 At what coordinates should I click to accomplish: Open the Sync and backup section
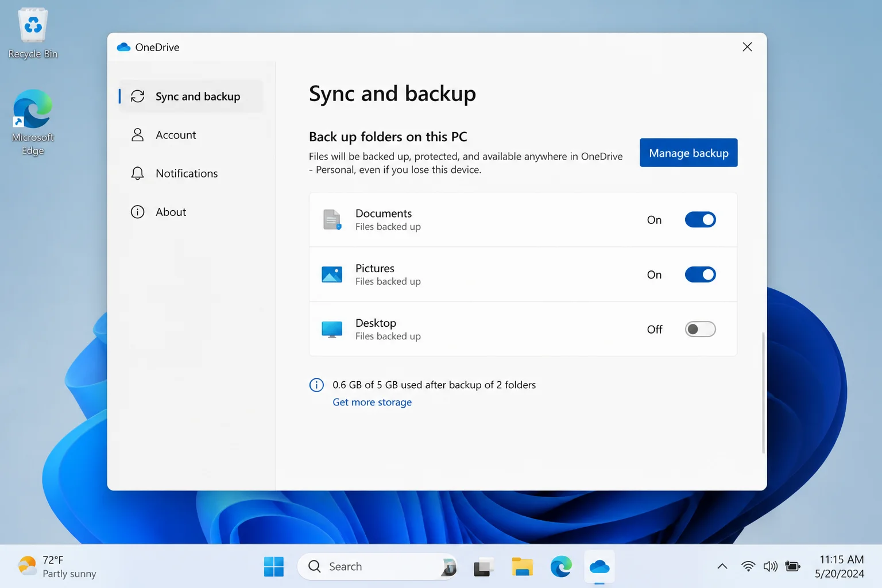[x=191, y=96]
